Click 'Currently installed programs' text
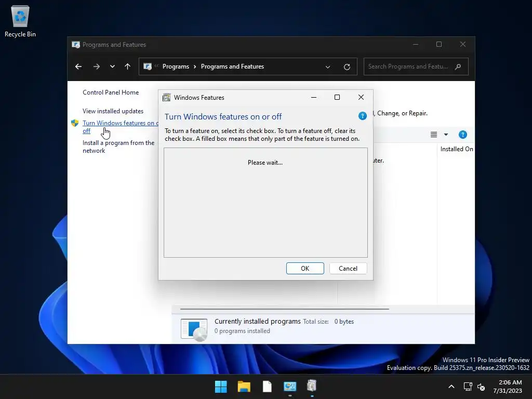Image resolution: width=532 pixels, height=399 pixels. pos(258,321)
